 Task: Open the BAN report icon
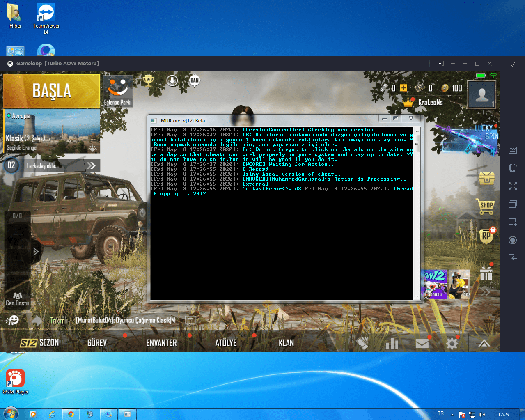(x=195, y=80)
